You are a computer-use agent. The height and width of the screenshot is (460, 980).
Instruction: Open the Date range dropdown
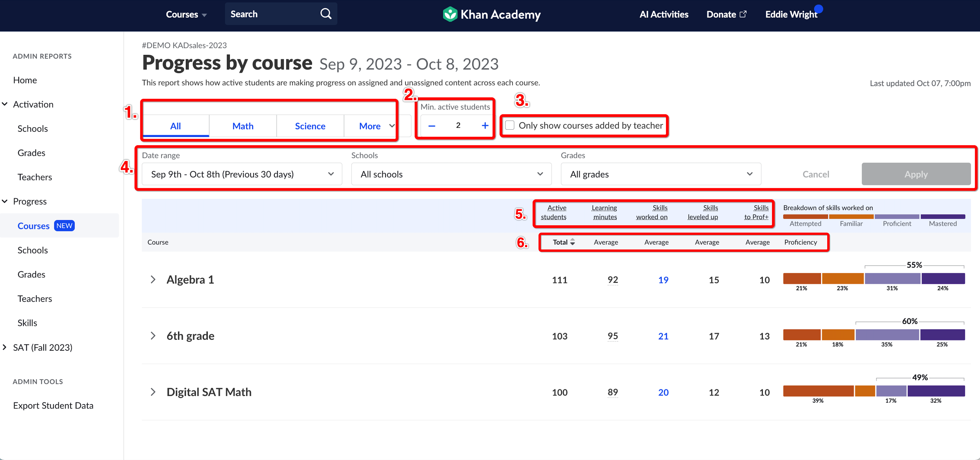click(242, 174)
